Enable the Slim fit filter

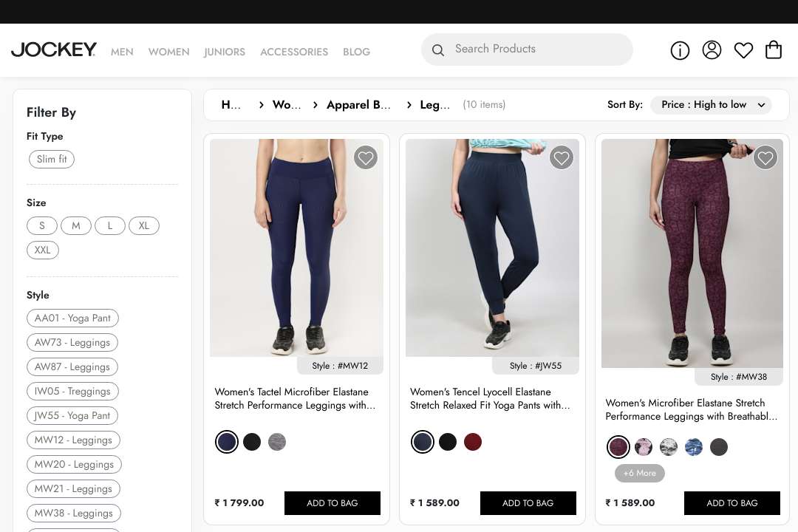point(51,159)
